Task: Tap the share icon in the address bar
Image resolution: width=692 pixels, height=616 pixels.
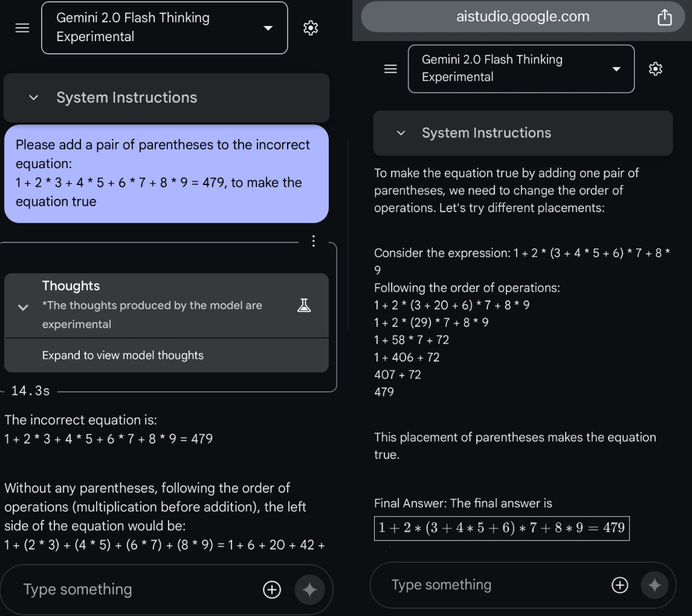Action: coord(664,18)
